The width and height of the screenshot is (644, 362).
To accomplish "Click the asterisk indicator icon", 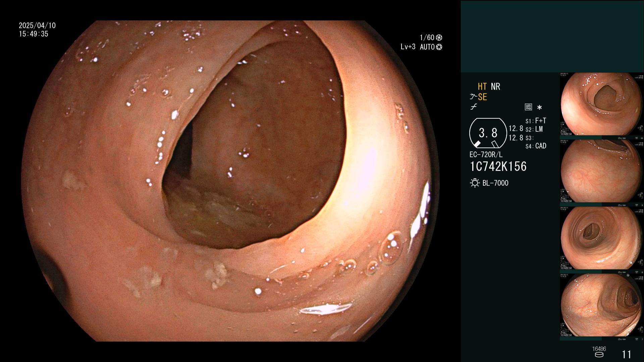I will pos(539,108).
